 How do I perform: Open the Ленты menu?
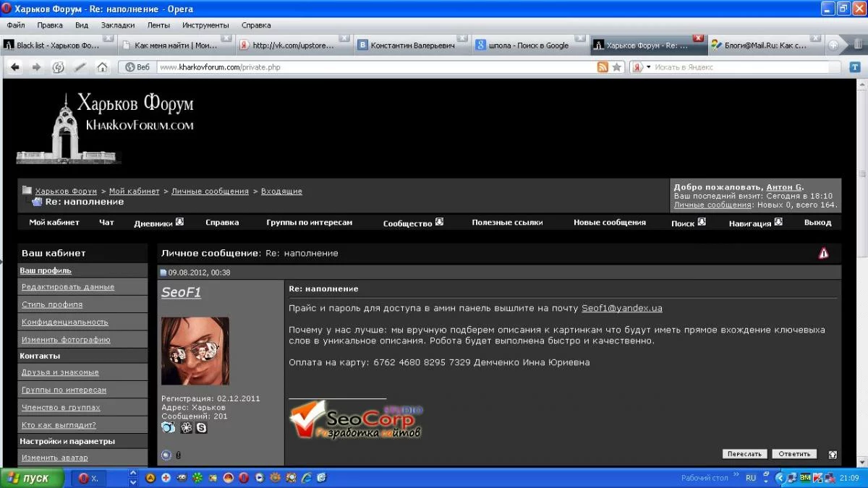tap(158, 25)
